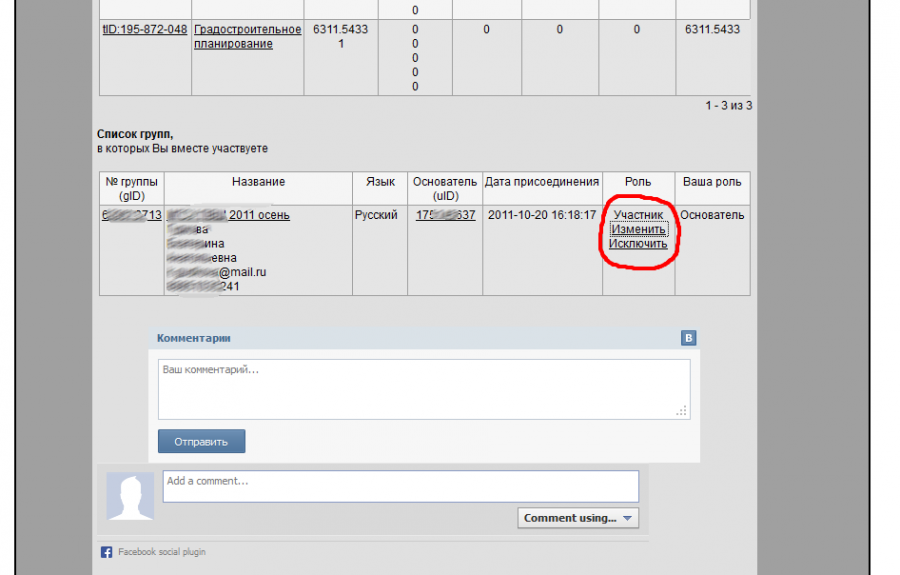This screenshot has height=575, width=900.
Task: Open the "Comment using..." dropdown
Action: point(578,518)
